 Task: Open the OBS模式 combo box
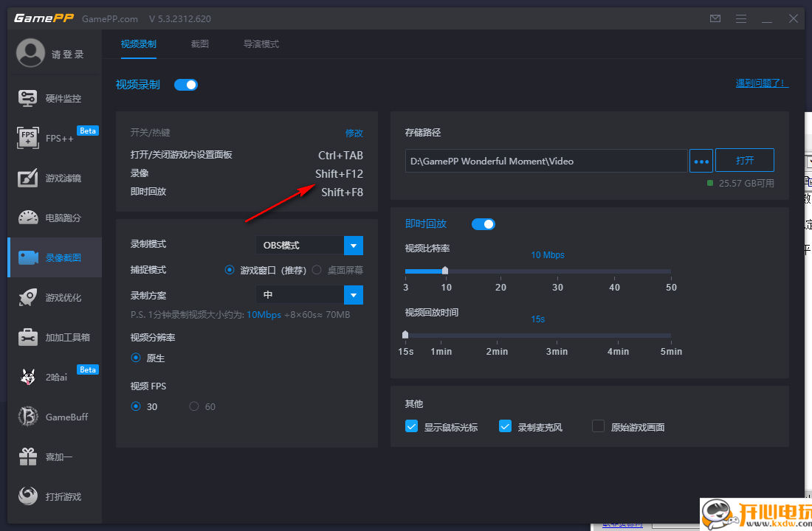click(x=309, y=246)
